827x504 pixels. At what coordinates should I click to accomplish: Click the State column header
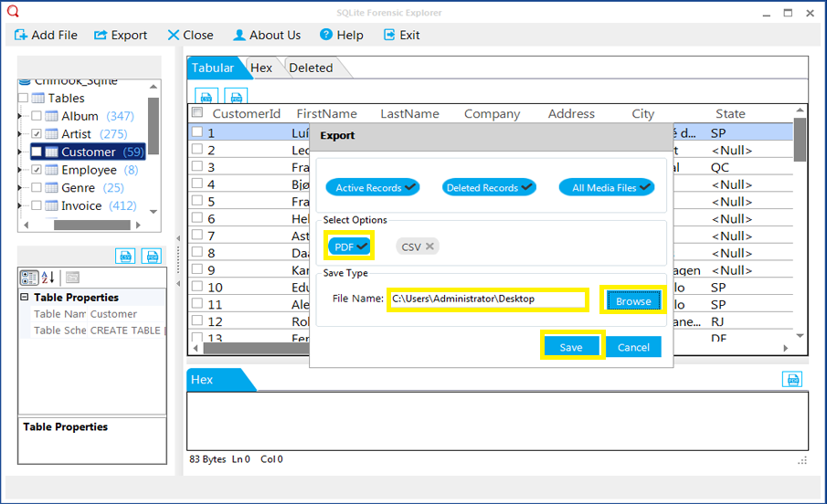[730, 114]
